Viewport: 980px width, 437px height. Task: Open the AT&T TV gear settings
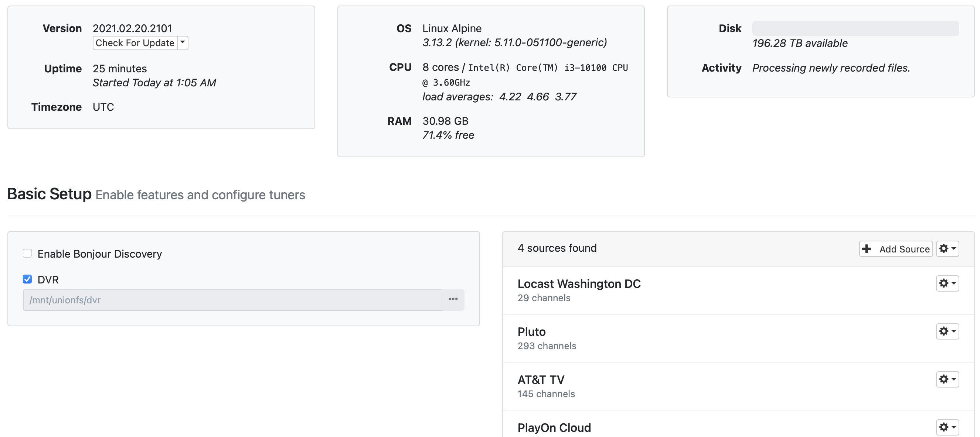click(x=947, y=379)
